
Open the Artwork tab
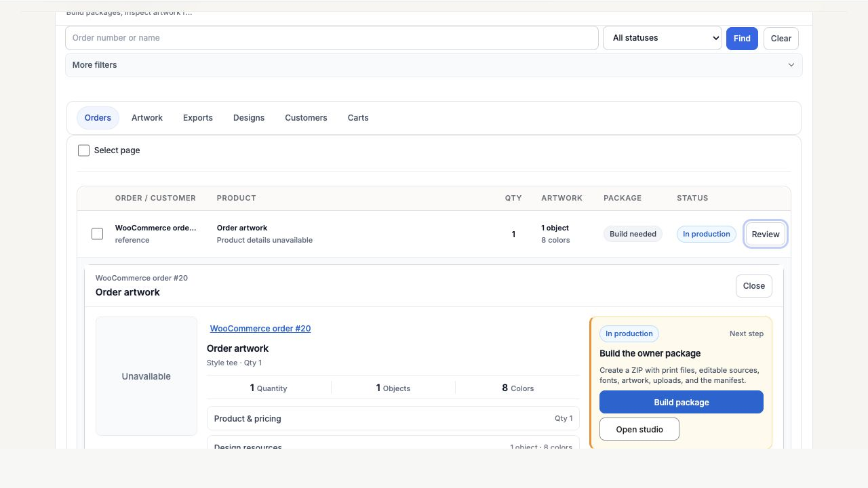(147, 118)
